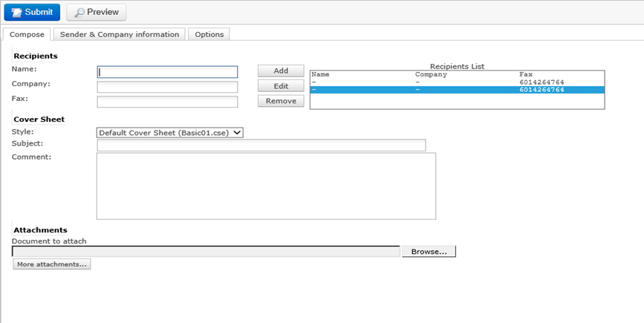Click the Submit fax button
The image size is (644, 323).
32,12
